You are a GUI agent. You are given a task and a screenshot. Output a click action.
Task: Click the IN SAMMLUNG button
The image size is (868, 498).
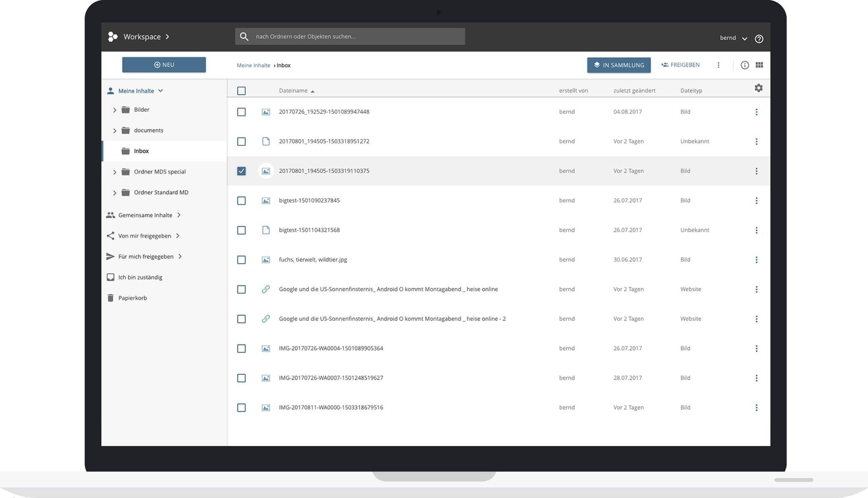(x=618, y=65)
